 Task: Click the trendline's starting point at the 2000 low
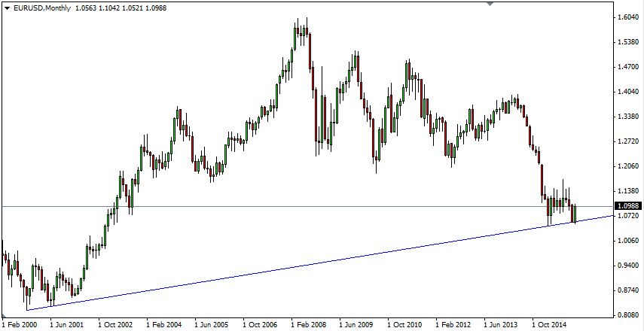(x=26, y=309)
